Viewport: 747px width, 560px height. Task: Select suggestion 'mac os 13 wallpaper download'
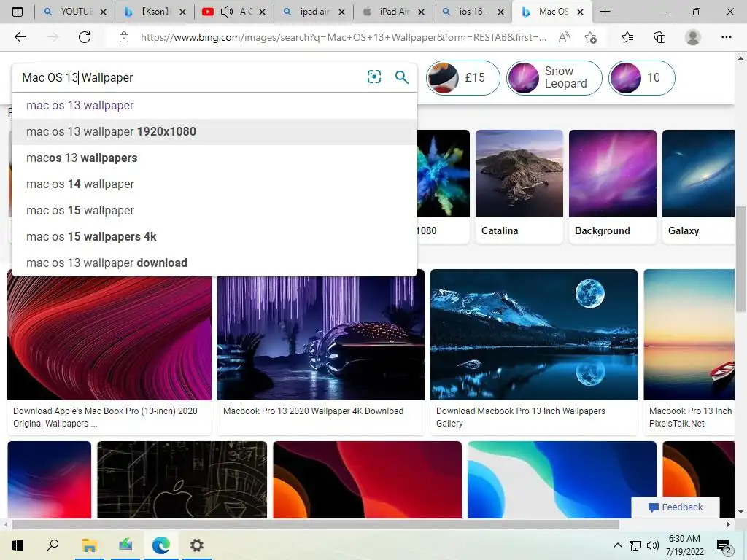tap(214, 262)
